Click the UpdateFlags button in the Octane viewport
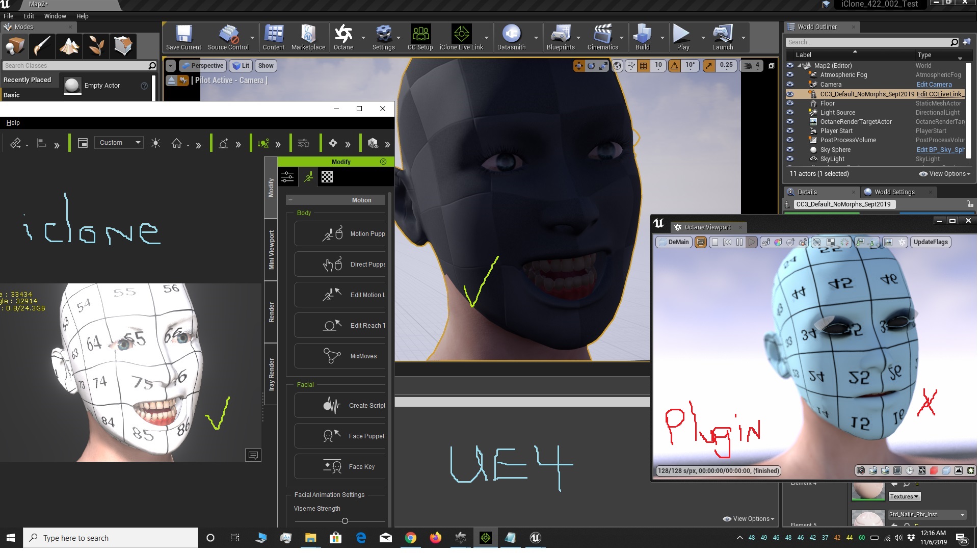980x553 pixels. coord(930,242)
